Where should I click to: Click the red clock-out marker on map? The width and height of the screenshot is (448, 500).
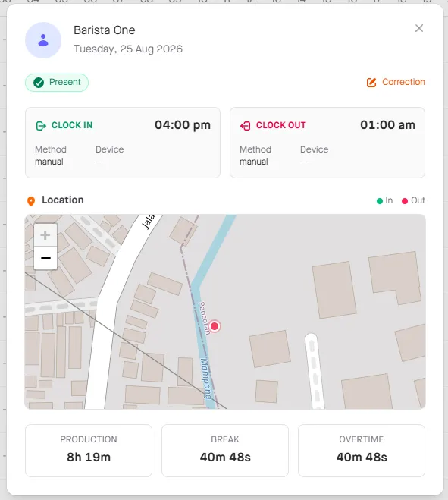(215, 326)
